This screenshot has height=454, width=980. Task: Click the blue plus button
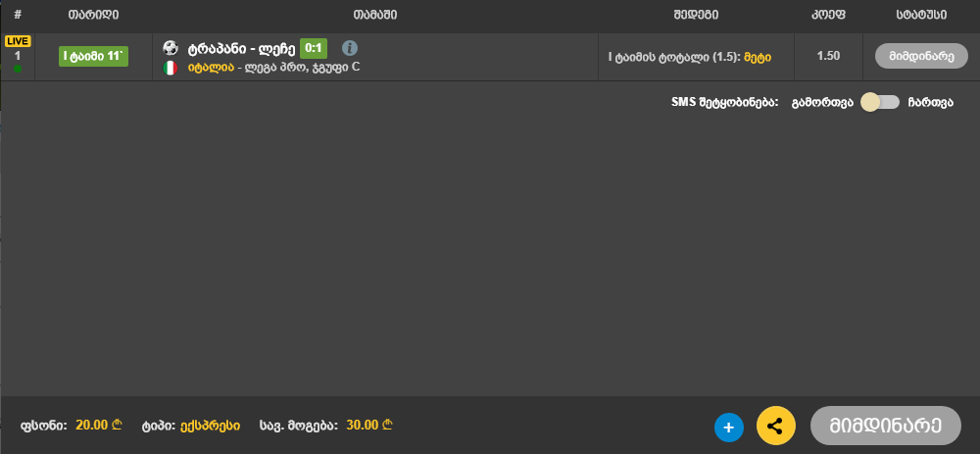pyautogui.click(x=729, y=428)
